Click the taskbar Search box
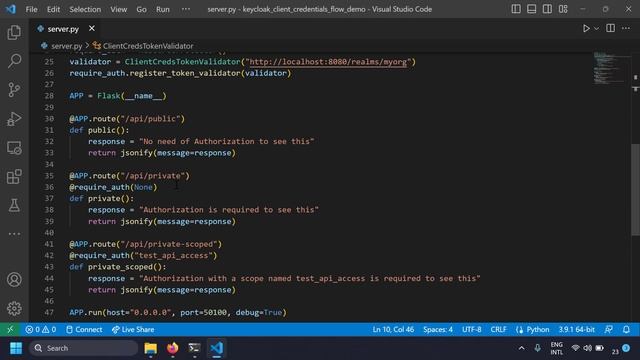The height and width of the screenshot is (360, 640). pyautogui.click(x=84, y=348)
